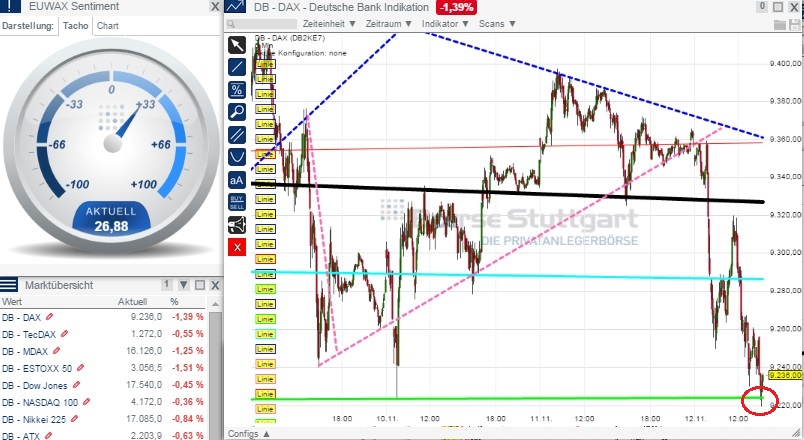Save chart configuration with floppy disk icon
Image resolution: width=804 pixels, height=440 pixels.
795,24
